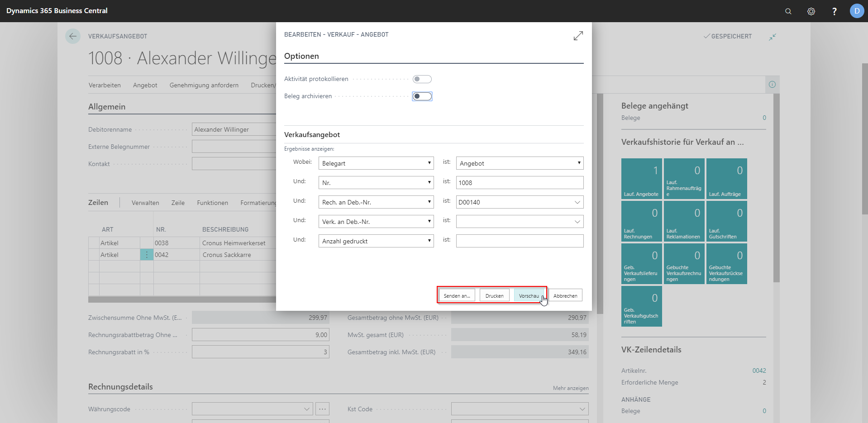Collapse the page with the arrows icon

(x=773, y=37)
